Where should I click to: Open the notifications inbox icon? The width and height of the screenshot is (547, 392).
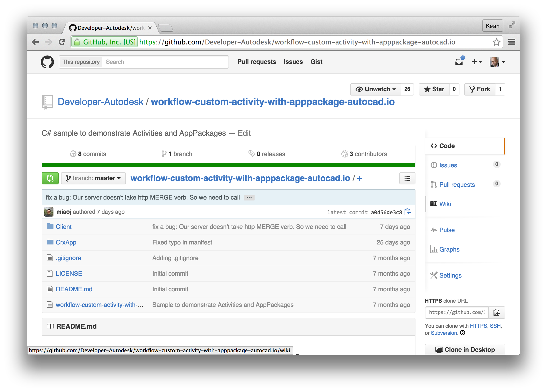tap(459, 62)
